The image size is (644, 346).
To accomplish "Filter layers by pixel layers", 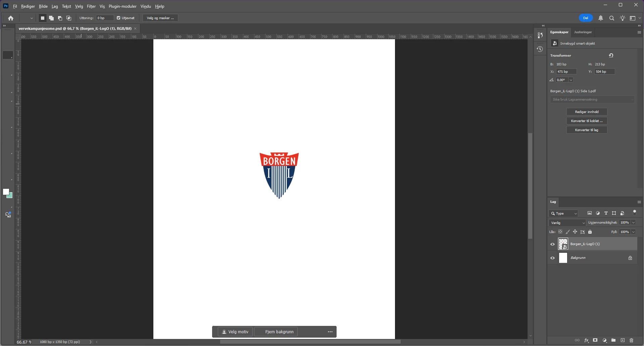I will click(x=590, y=213).
